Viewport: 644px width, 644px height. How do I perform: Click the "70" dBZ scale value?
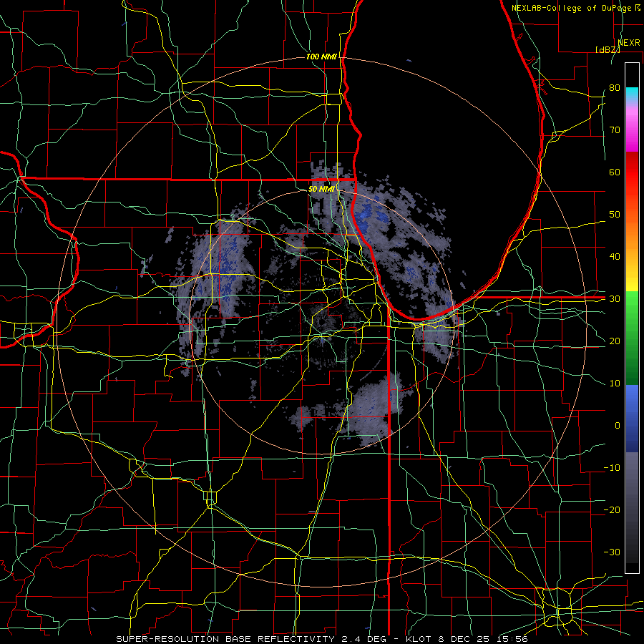[615, 130]
